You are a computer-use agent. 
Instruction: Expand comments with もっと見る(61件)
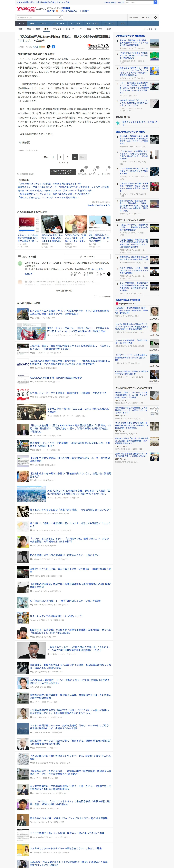(64, 290)
